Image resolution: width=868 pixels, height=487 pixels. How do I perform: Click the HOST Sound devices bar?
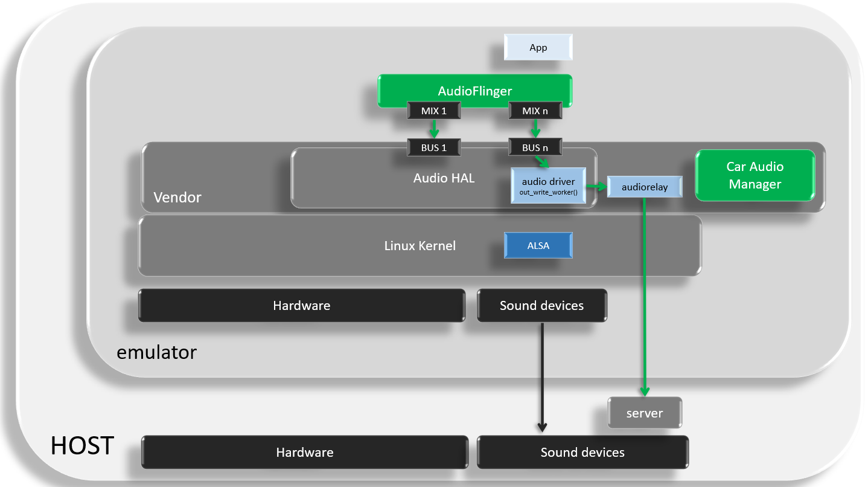coord(582,452)
